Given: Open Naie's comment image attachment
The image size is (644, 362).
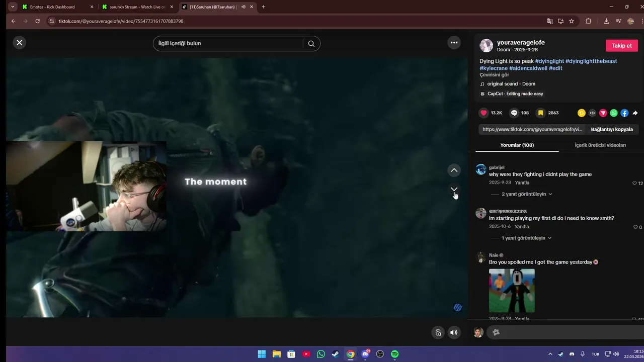Looking at the screenshot, I should (x=512, y=291).
